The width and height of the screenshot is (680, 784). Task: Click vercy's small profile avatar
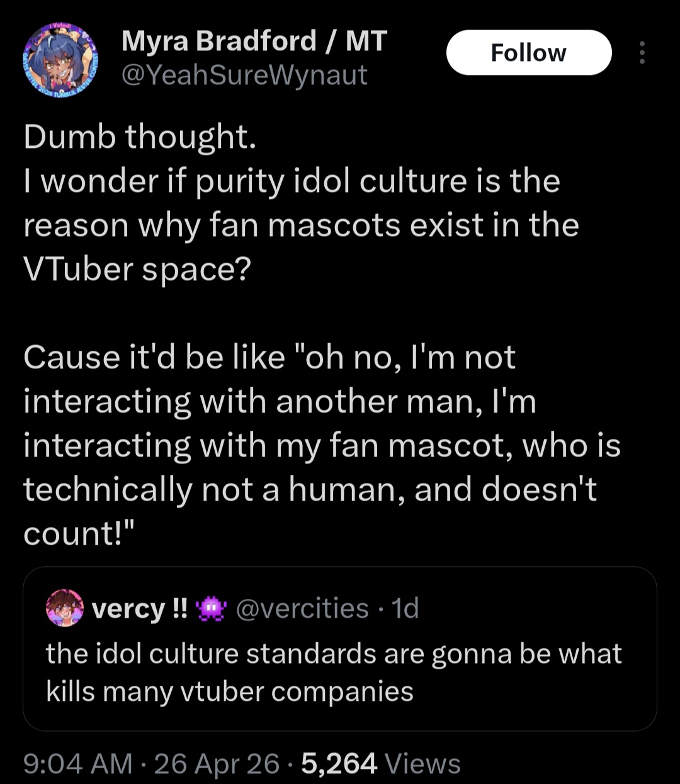pos(65,608)
